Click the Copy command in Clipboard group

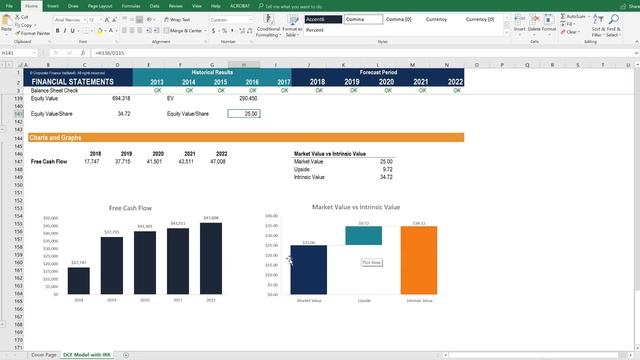[25, 25]
